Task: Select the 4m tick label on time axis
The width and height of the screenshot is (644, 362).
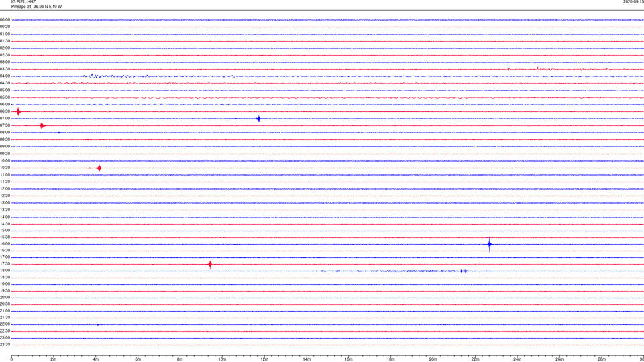Action: click(x=96, y=359)
